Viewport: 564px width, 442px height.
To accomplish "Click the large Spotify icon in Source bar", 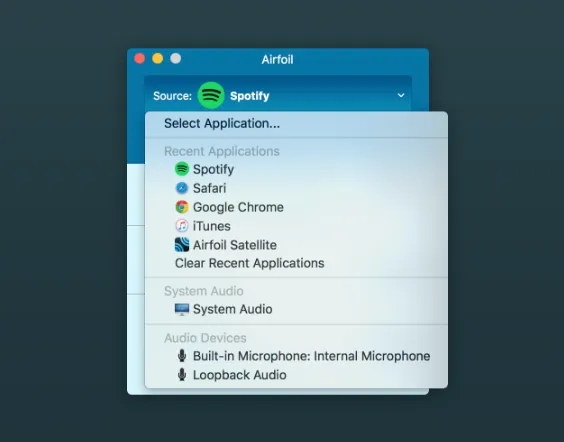I will click(x=211, y=96).
